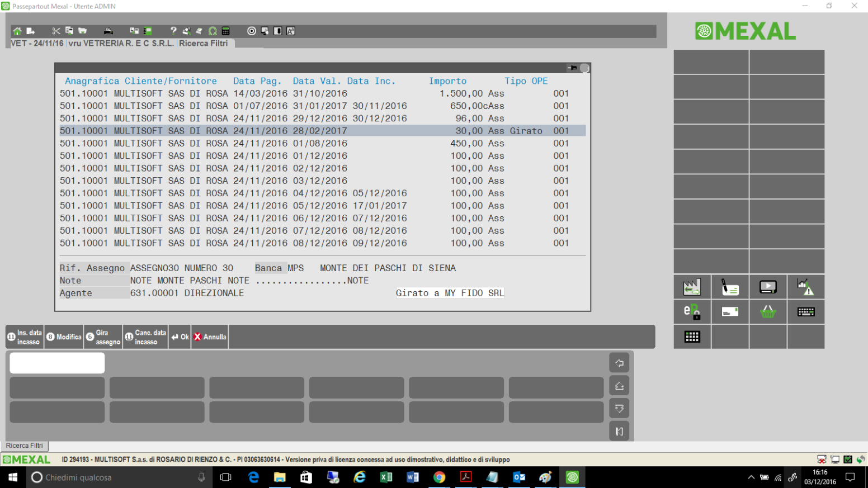The image size is (868, 488).
Task: Click the chart with warning icon
Action: [x=805, y=287]
